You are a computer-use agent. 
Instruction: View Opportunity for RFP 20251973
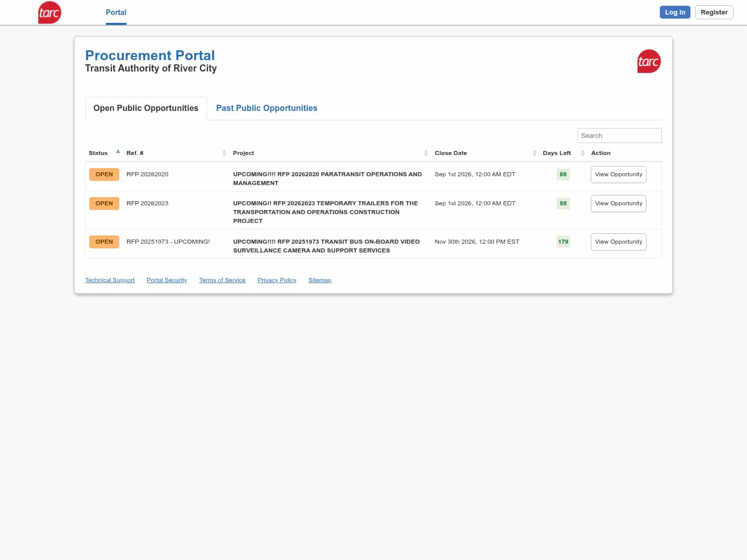(618, 242)
